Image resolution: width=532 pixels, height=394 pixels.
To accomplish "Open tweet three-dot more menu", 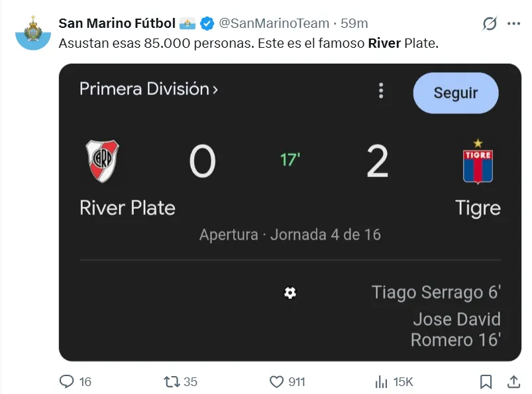I will coord(513,24).
